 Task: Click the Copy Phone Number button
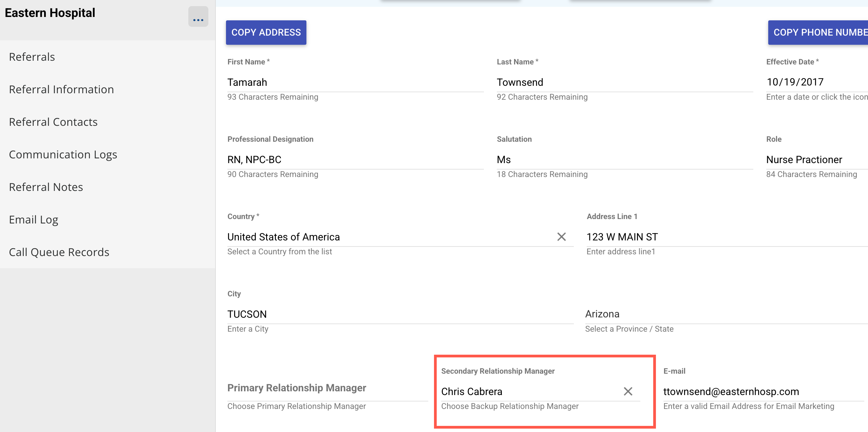click(818, 33)
